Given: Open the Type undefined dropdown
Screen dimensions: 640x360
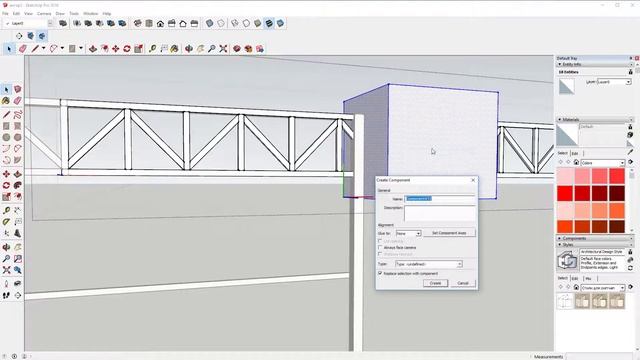Looking at the screenshot, I should tap(429, 264).
